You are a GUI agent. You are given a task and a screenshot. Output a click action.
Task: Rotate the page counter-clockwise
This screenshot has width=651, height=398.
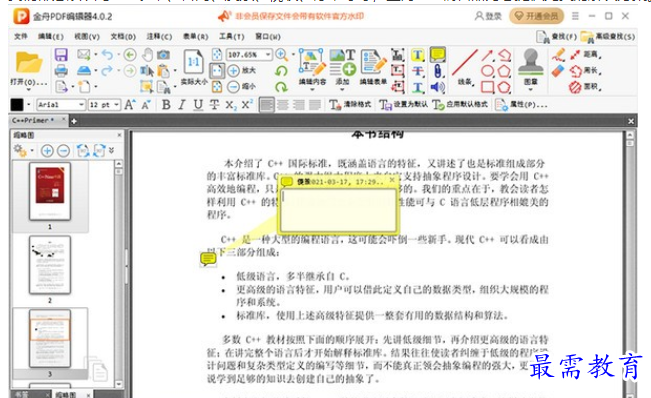pyautogui.click(x=281, y=71)
